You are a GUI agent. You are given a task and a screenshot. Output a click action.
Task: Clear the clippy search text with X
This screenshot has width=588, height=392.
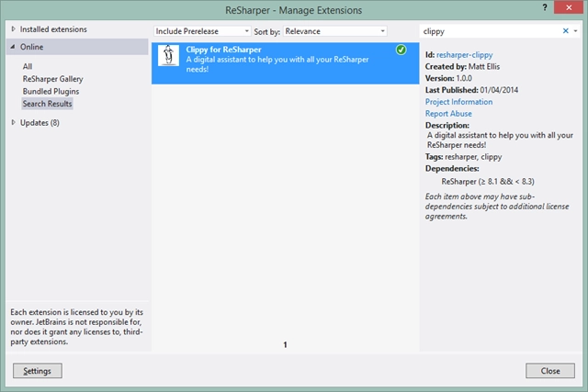[x=566, y=31]
